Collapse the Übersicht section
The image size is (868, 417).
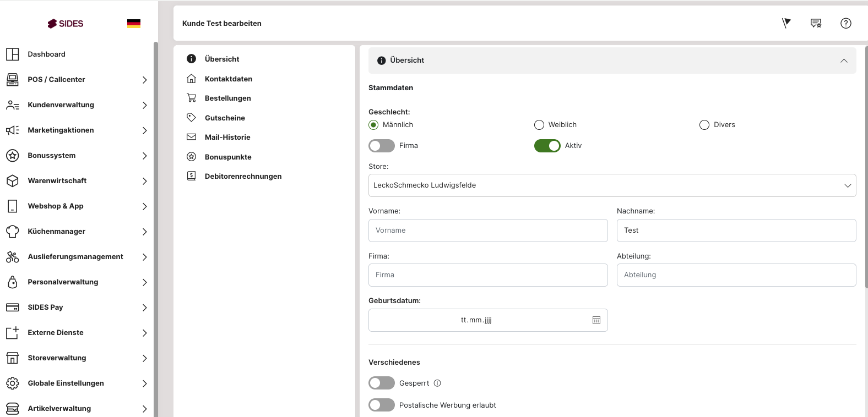[x=843, y=61]
